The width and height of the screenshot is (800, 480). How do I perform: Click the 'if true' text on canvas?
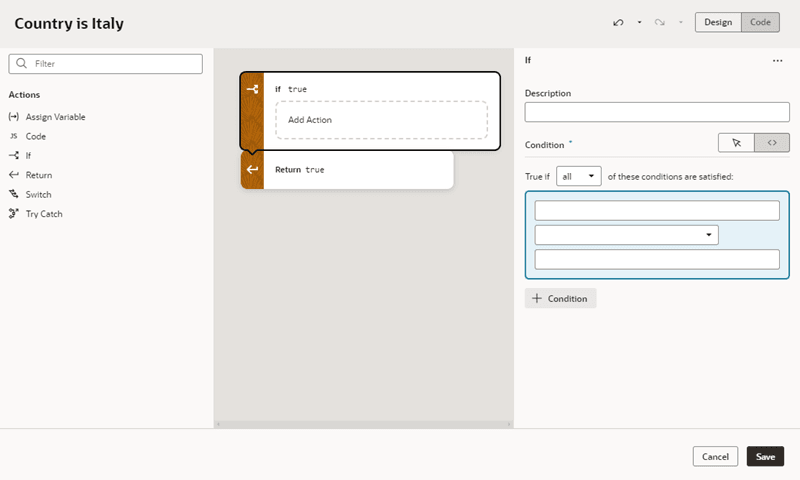click(x=291, y=89)
